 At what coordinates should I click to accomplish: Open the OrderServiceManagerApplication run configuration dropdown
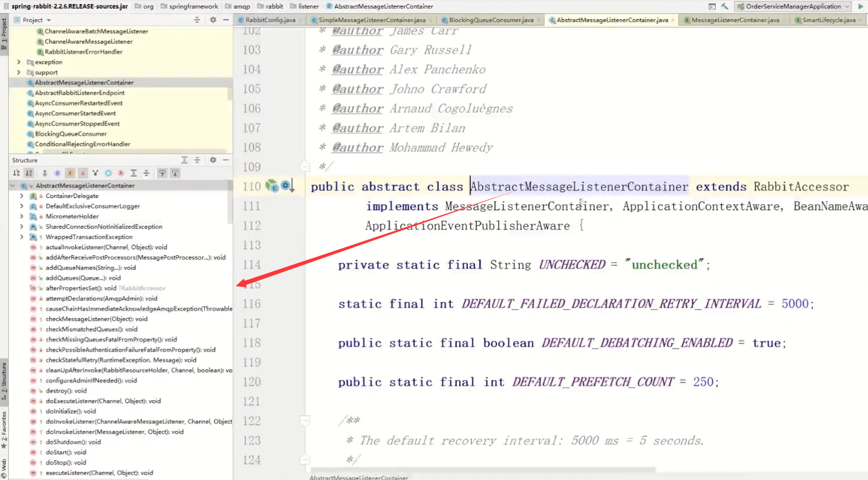pyautogui.click(x=793, y=6)
